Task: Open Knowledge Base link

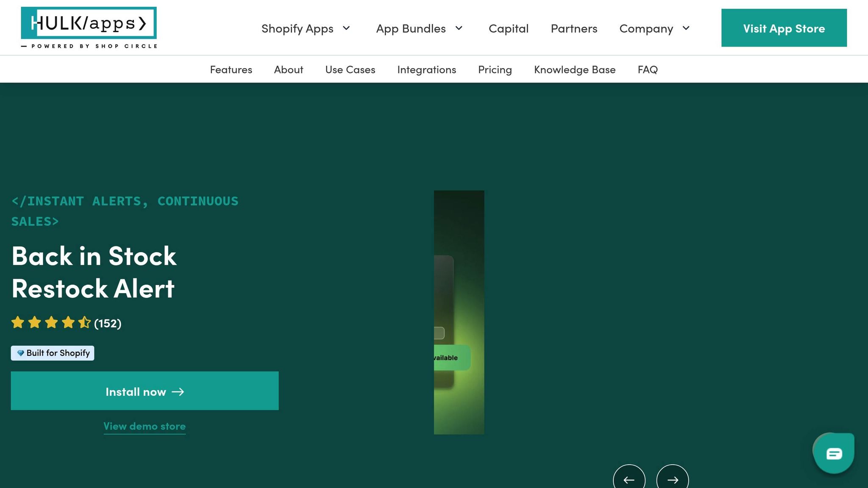Action: tap(574, 69)
